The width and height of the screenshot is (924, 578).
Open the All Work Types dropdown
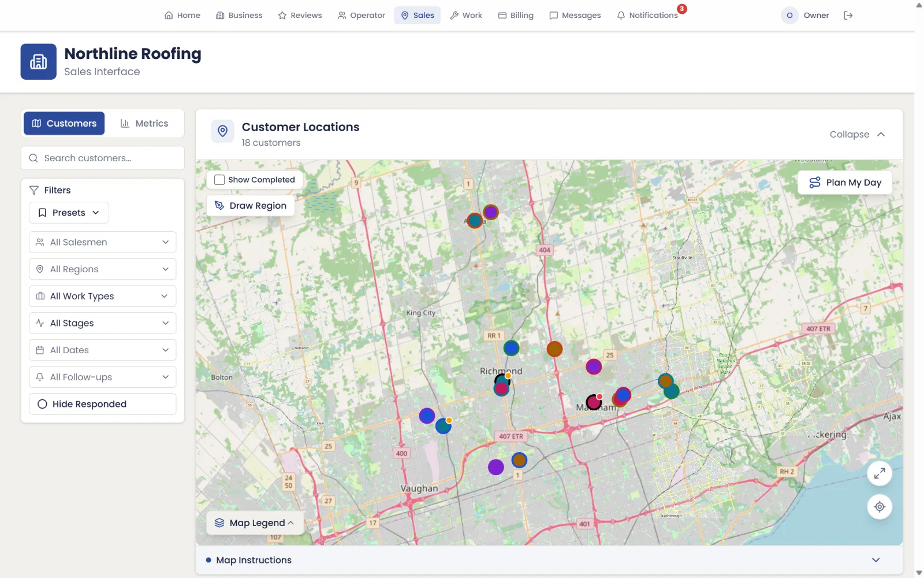point(102,296)
